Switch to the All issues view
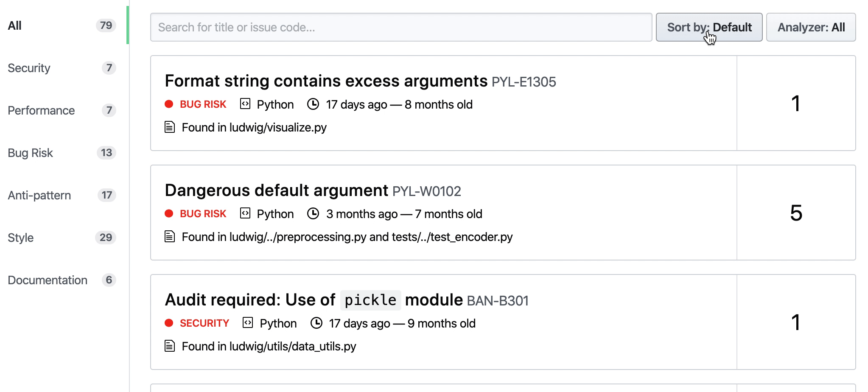Image resolution: width=868 pixels, height=392 pixels. click(x=14, y=25)
